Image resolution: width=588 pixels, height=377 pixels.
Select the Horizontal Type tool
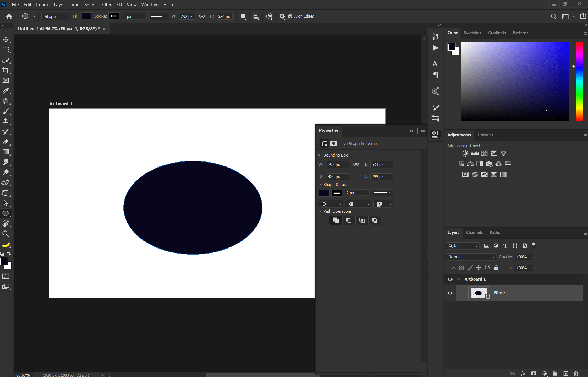pos(6,193)
